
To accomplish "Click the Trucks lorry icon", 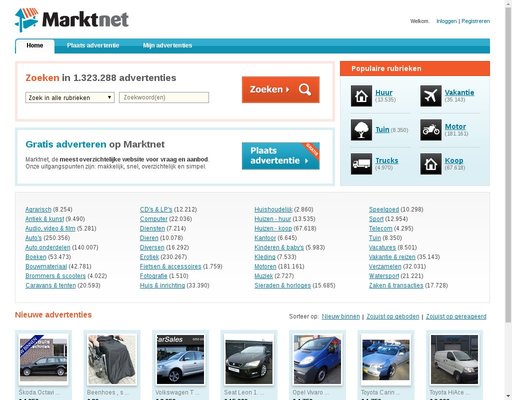I will (x=361, y=164).
